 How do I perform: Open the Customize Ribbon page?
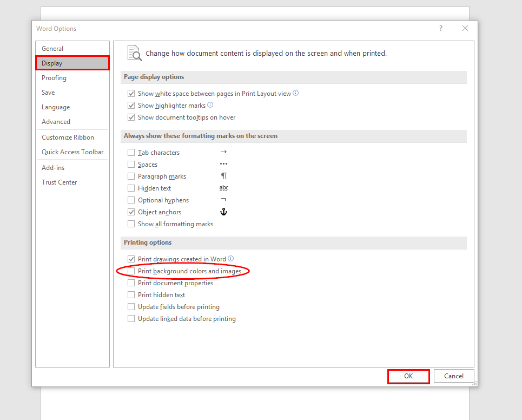67,137
